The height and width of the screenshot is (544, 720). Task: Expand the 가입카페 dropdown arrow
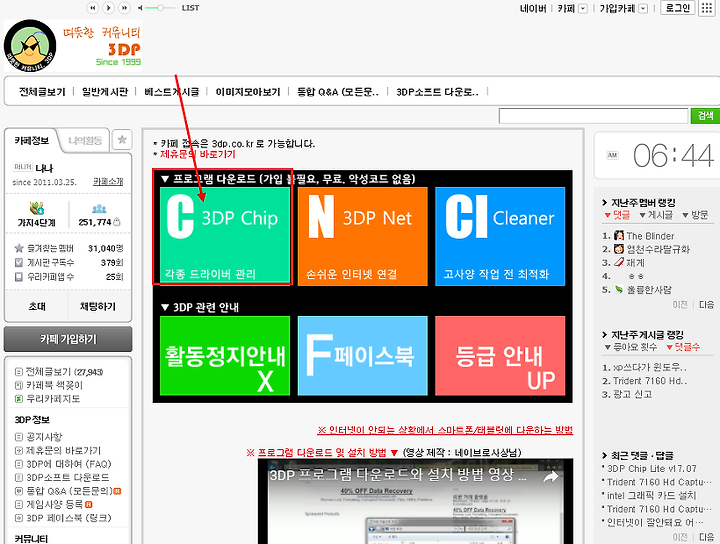point(643,8)
